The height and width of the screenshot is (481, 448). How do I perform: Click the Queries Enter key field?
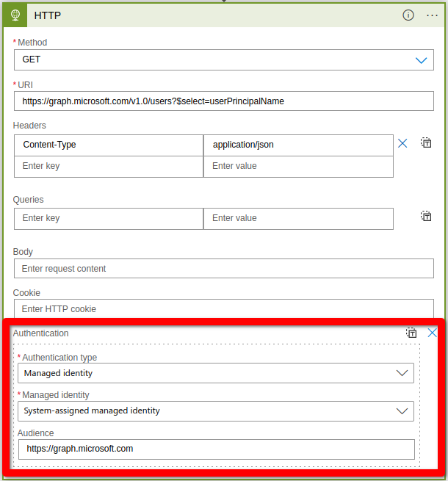coord(109,219)
